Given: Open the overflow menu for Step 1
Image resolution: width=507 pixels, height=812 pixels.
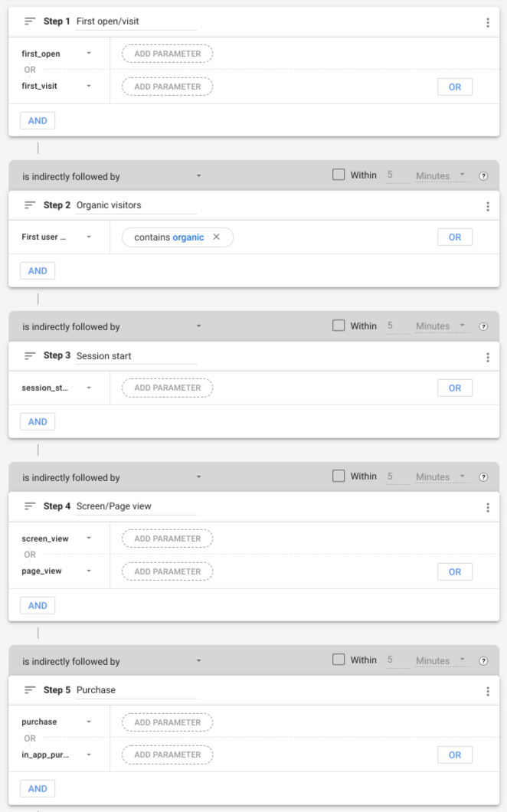Looking at the screenshot, I should (488, 21).
